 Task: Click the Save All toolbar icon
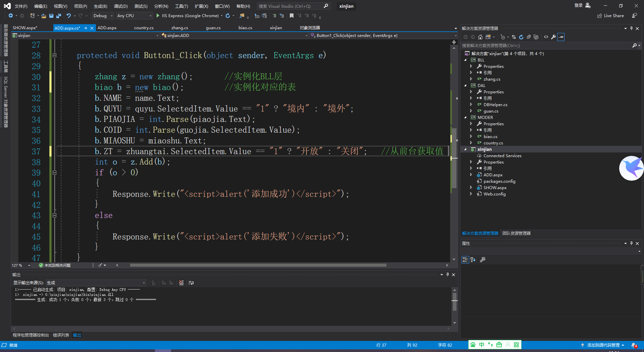click(59, 16)
